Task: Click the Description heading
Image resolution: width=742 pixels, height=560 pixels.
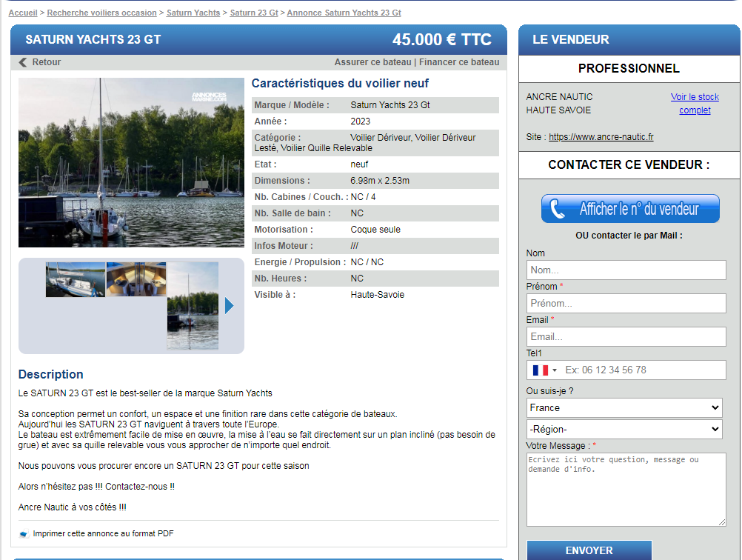Action: click(50, 374)
